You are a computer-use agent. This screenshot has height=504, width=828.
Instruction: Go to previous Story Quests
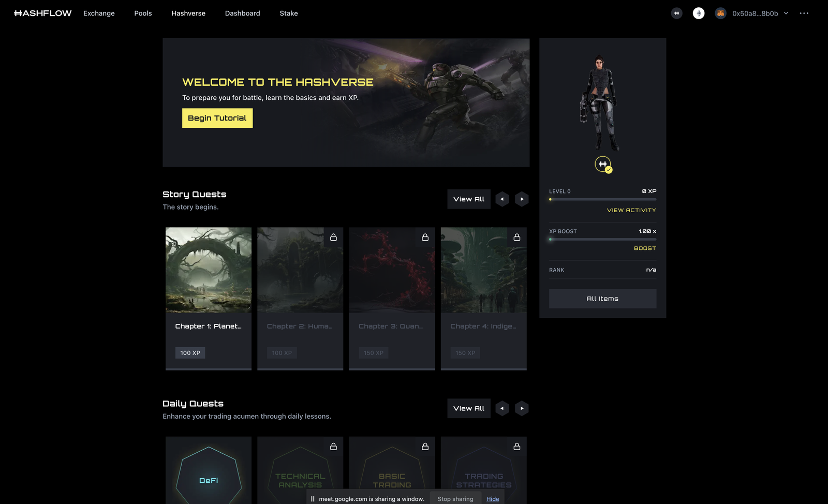tap(502, 199)
